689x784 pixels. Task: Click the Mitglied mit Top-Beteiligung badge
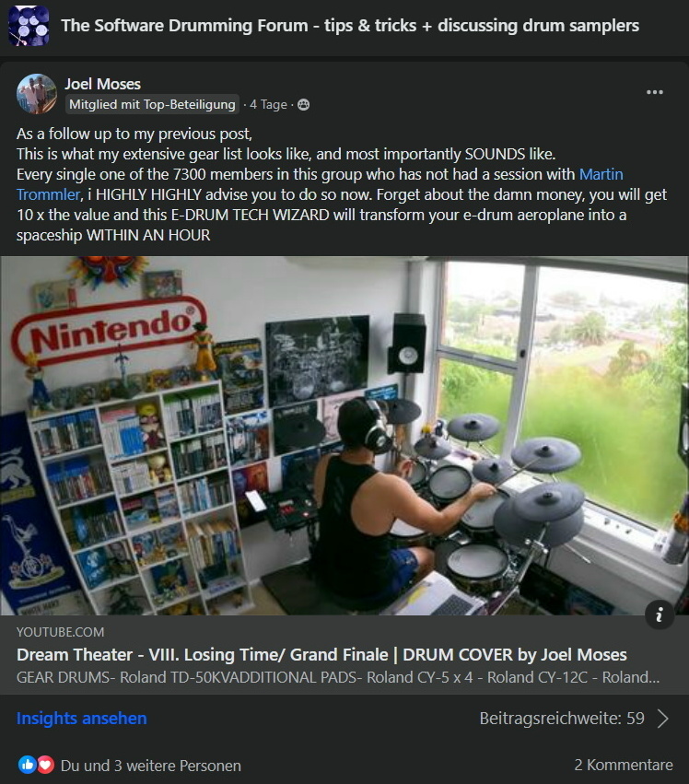[x=152, y=104]
